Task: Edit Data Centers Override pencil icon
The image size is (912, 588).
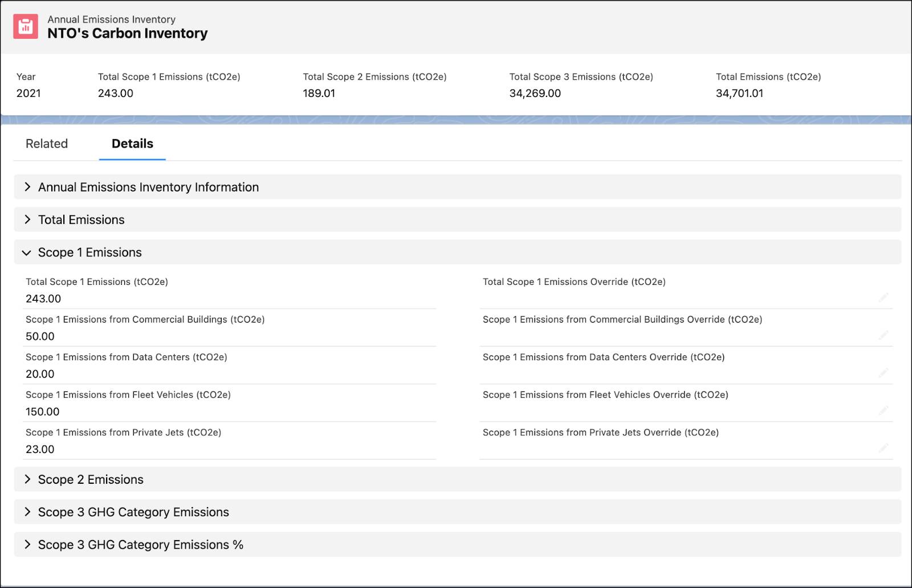Action: (883, 373)
